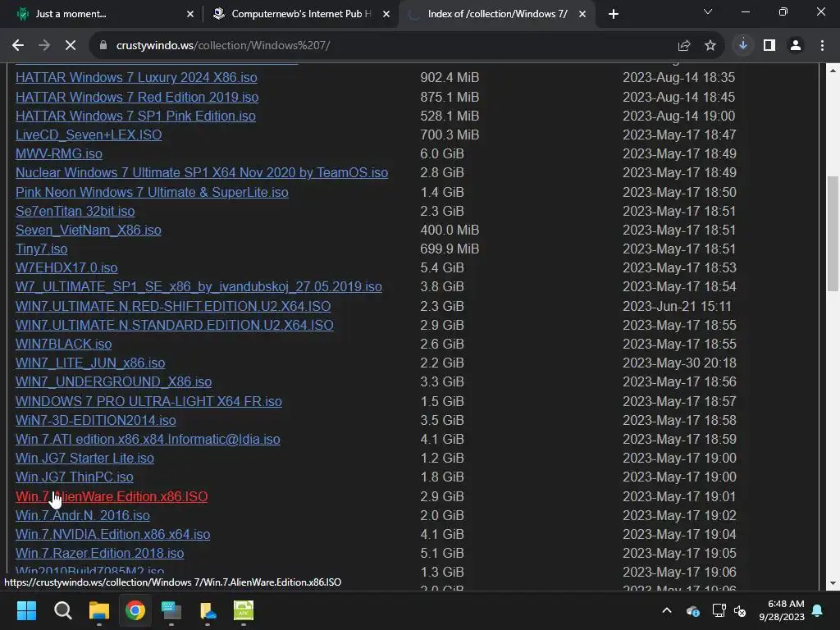Screen dimensions: 840x630
Task: Open the Win.7.Razer.Edition.2018.iso link
Action: tap(99, 554)
